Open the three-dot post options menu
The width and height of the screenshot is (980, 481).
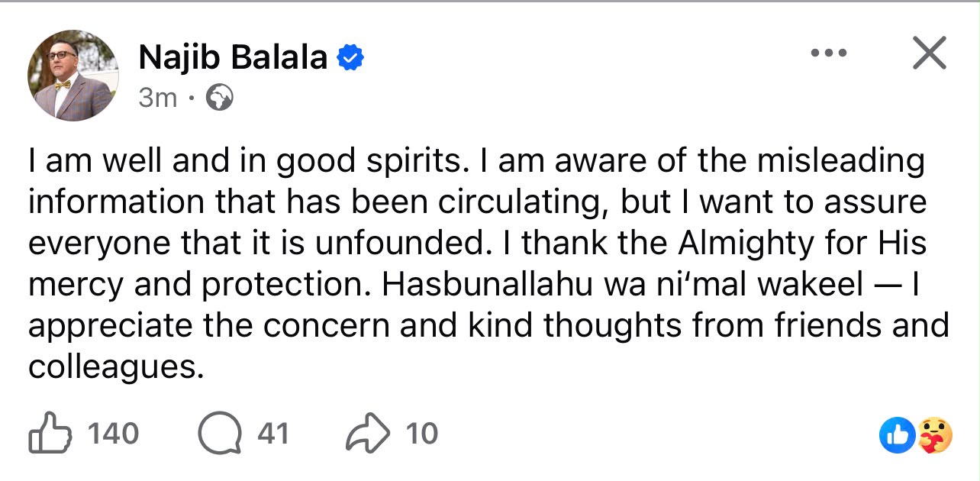(x=829, y=53)
